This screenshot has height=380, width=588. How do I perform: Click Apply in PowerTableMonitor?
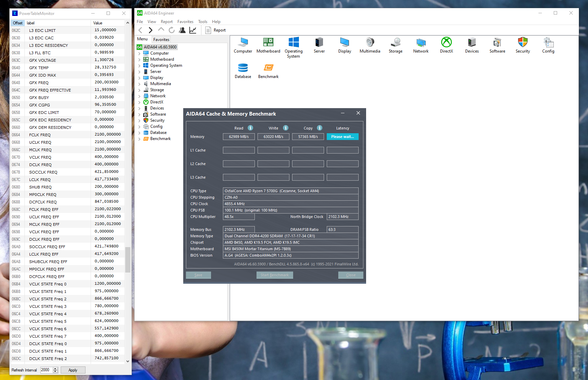(x=73, y=370)
